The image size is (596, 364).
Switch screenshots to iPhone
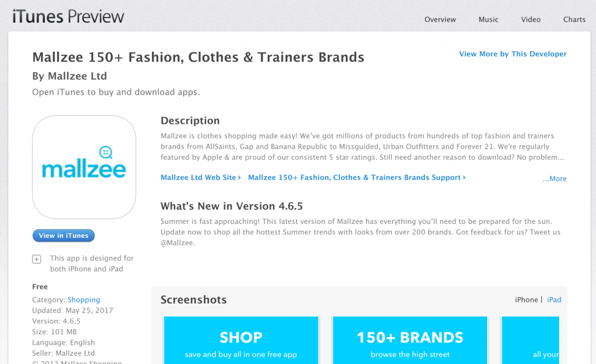[526, 300]
